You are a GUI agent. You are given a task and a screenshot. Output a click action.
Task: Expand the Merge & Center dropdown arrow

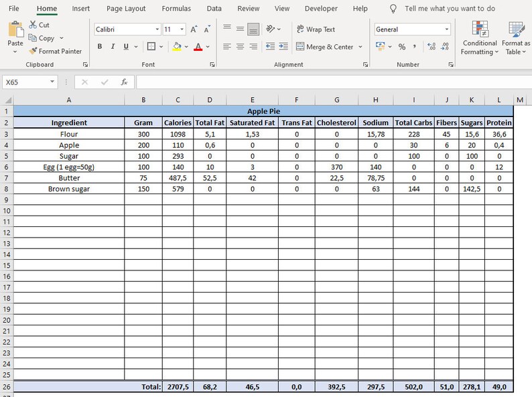[x=360, y=46]
